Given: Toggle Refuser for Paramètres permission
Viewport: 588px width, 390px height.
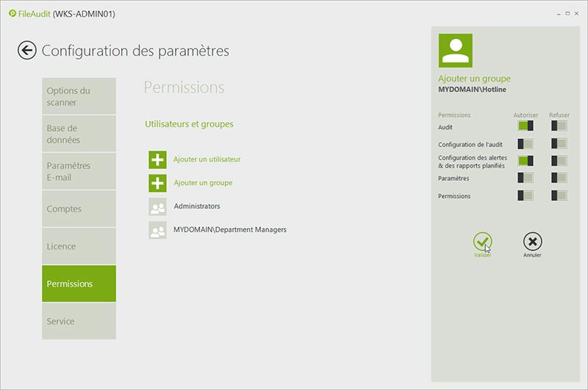Looking at the screenshot, I should coord(559,178).
